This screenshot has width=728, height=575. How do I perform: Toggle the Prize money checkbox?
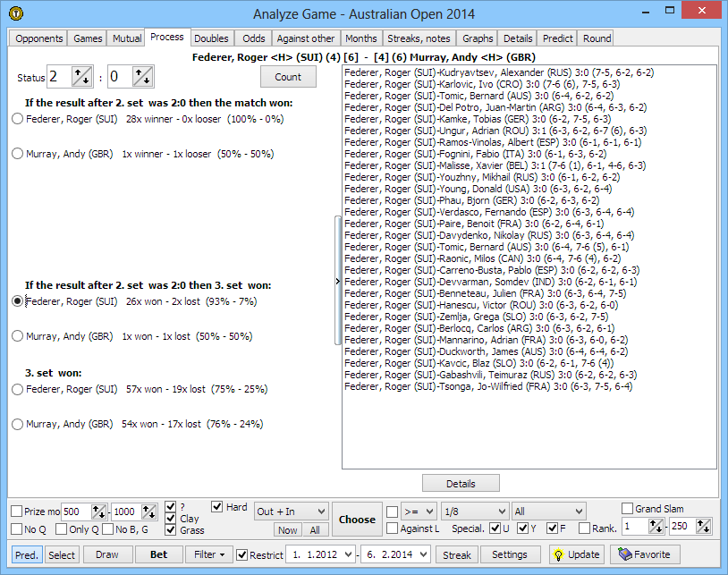coord(16,511)
